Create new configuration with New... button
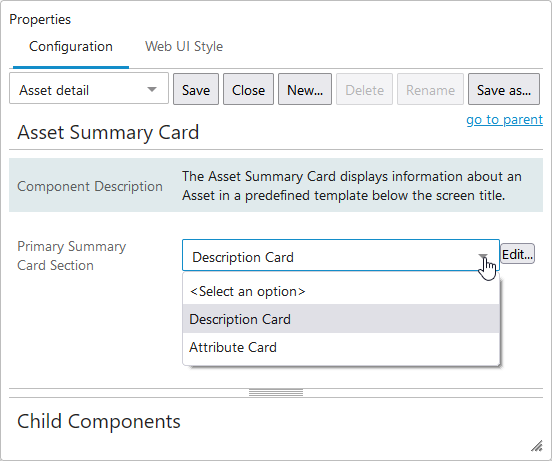 305,89
